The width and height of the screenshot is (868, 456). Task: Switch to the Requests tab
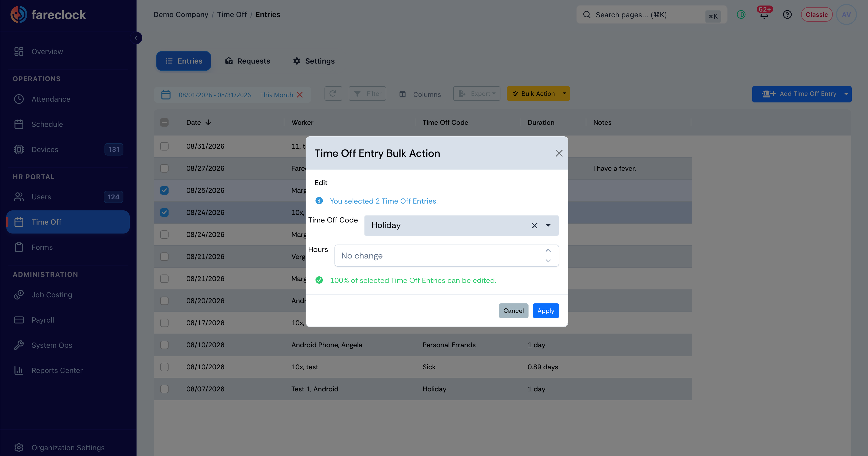click(248, 61)
